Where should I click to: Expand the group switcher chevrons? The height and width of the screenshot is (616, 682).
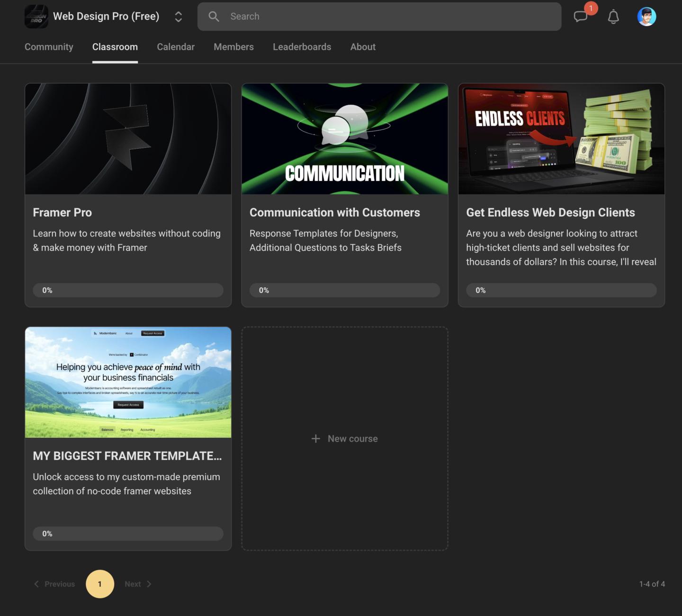pos(178,17)
